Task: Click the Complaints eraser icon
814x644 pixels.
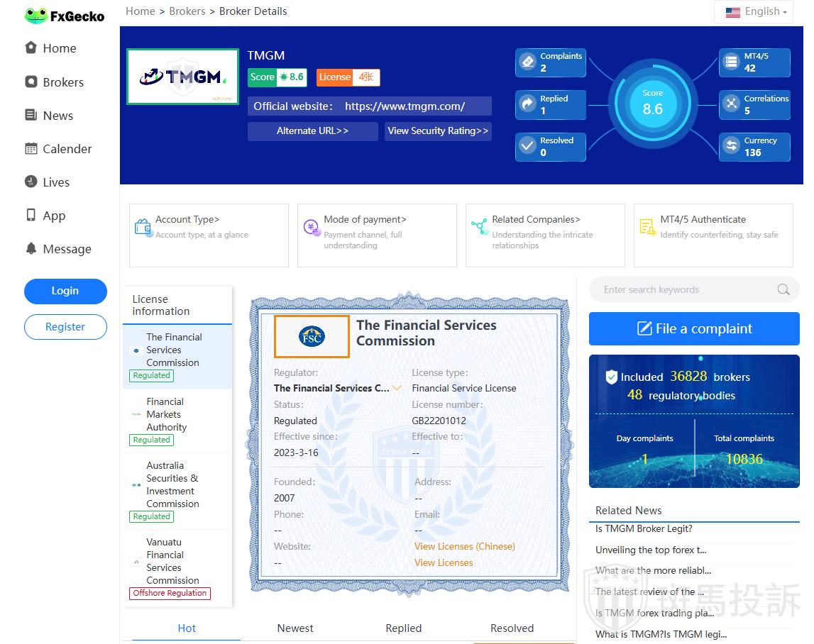Action: click(x=527, y=62)
